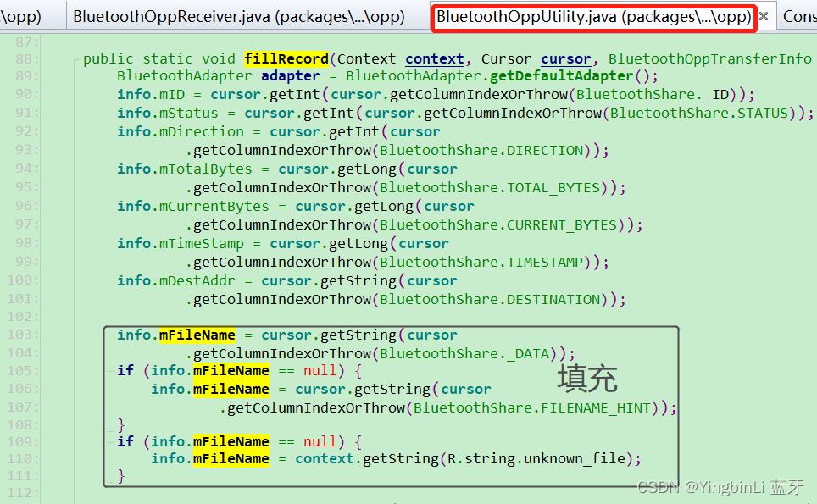Click BluetoothShare.TIMESTAMP constant
817x504 pixels.
pos(481,263)
